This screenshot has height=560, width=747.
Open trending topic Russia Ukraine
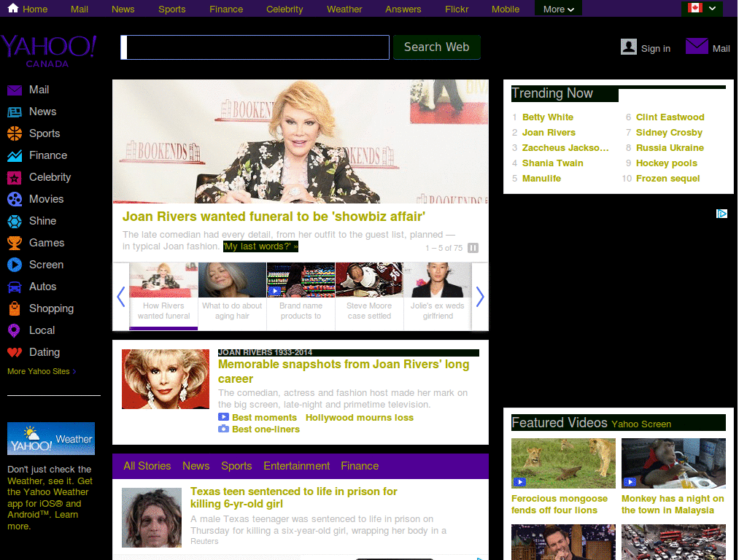click(x=670, y=148)
